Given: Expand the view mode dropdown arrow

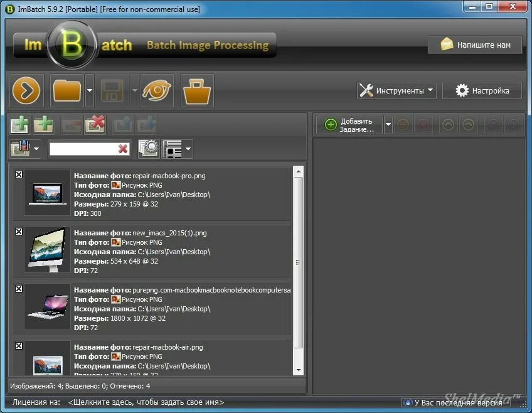Looking at the screenshot, I should [x=188, y=149].
